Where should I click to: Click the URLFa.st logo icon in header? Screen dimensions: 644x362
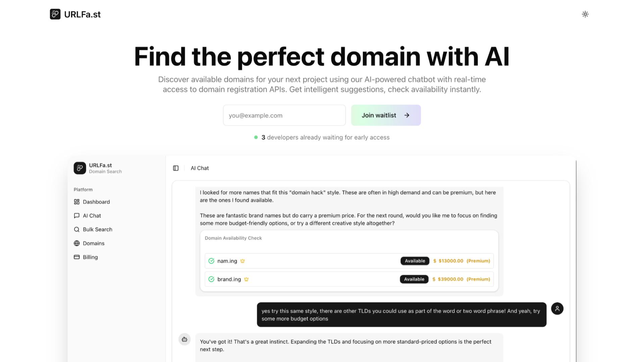(x=55, y=14)
